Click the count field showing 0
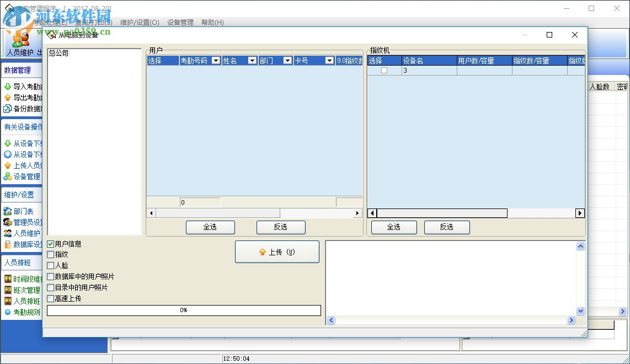Screen dimensions: 630x364 click(200, 202)
